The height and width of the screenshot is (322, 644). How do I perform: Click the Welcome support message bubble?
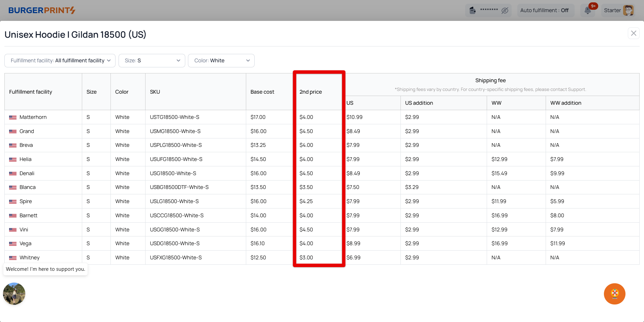(45, 269)
